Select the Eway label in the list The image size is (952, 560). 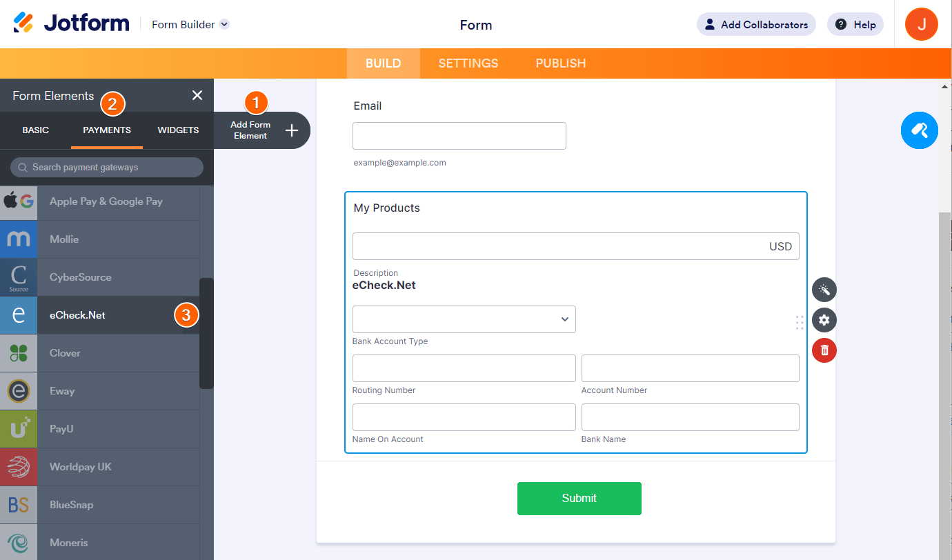(x=62, y=391)
